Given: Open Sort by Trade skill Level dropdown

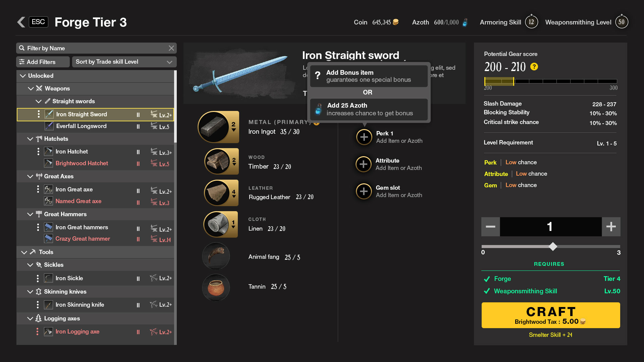Looking at the screenshot, I should [x=124, y=62].
